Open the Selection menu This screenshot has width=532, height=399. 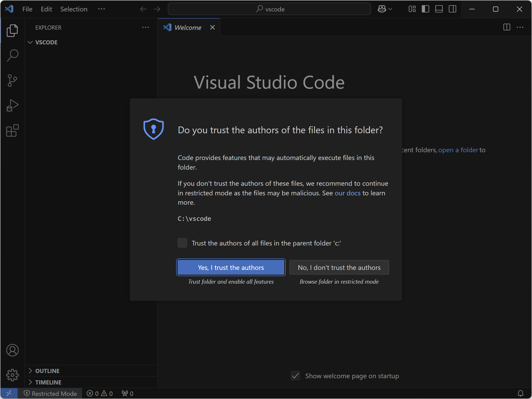[x=74, y=9]
